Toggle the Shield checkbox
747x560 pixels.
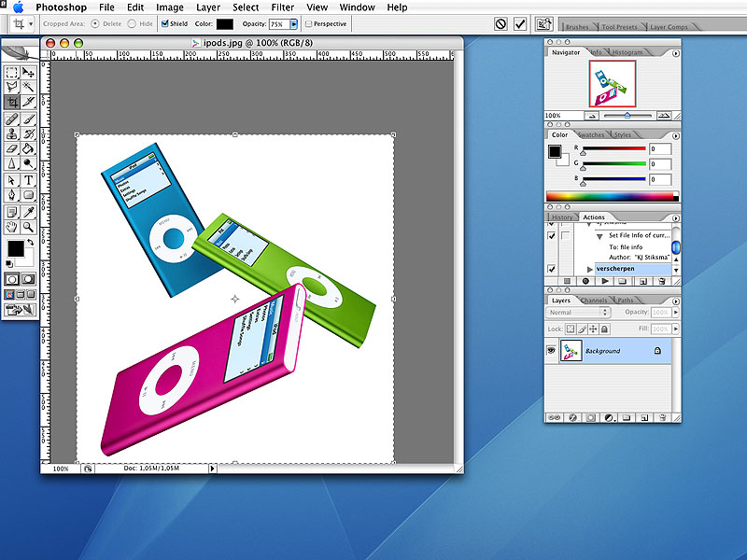click(x=165, y=23)
